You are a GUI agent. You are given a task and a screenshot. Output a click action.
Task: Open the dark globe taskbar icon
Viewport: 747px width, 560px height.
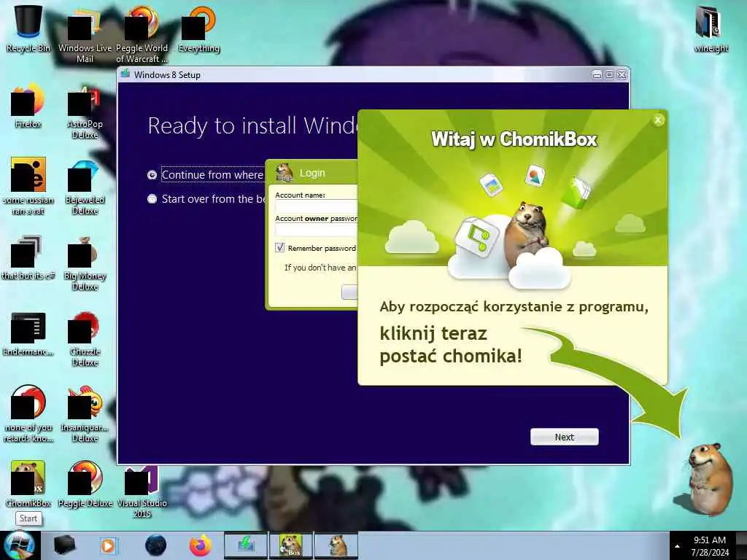click(156, 545)
